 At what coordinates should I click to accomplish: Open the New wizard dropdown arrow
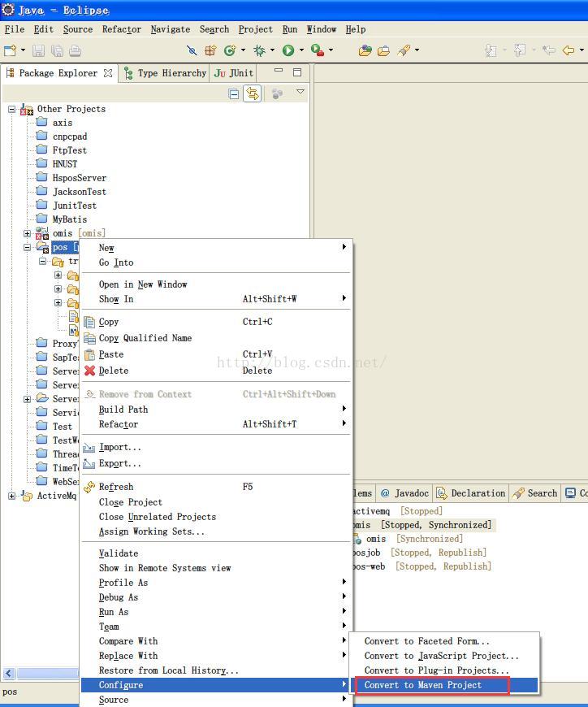pyautogui.click(x=23, y=50)
